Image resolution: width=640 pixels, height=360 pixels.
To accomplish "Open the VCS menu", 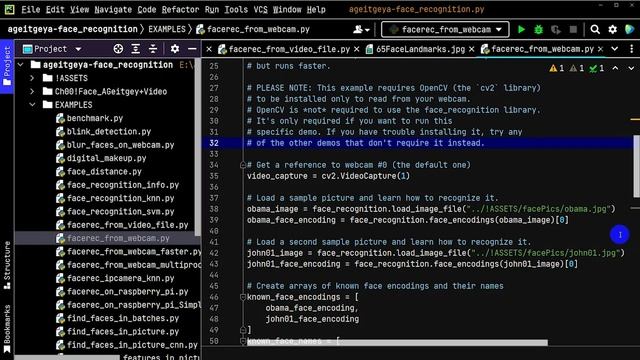I will pos(260,9).
